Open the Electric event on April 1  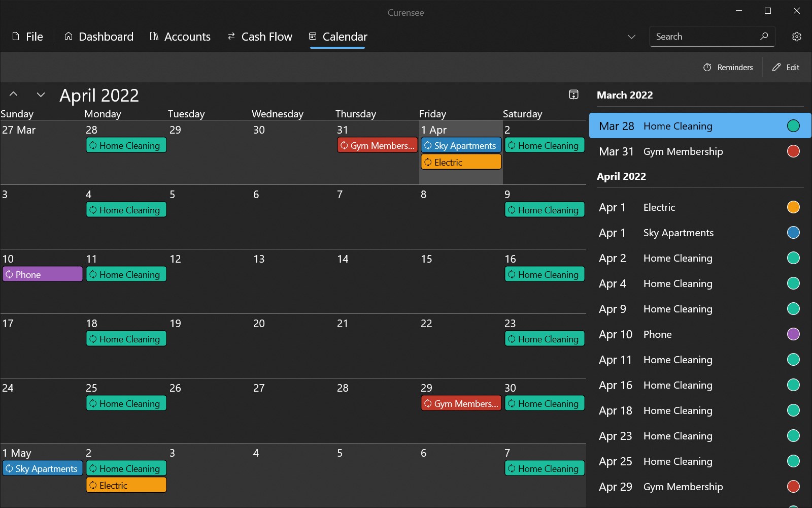[x=461, y=162]
